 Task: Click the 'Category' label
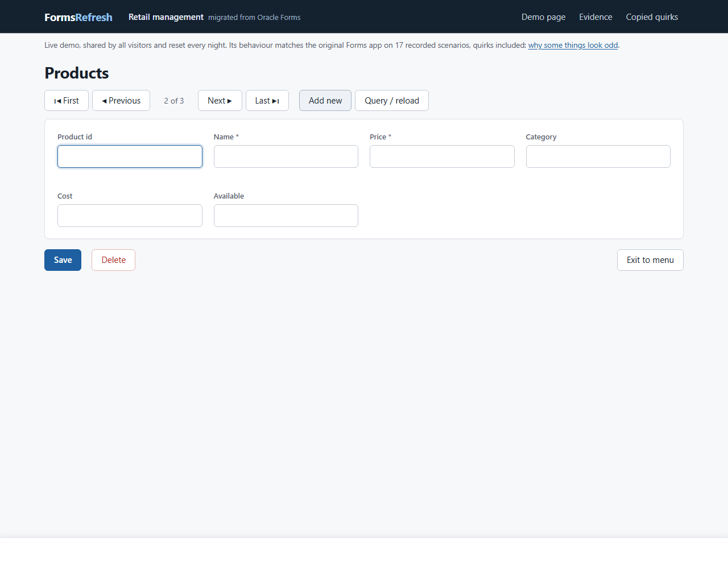541,137
